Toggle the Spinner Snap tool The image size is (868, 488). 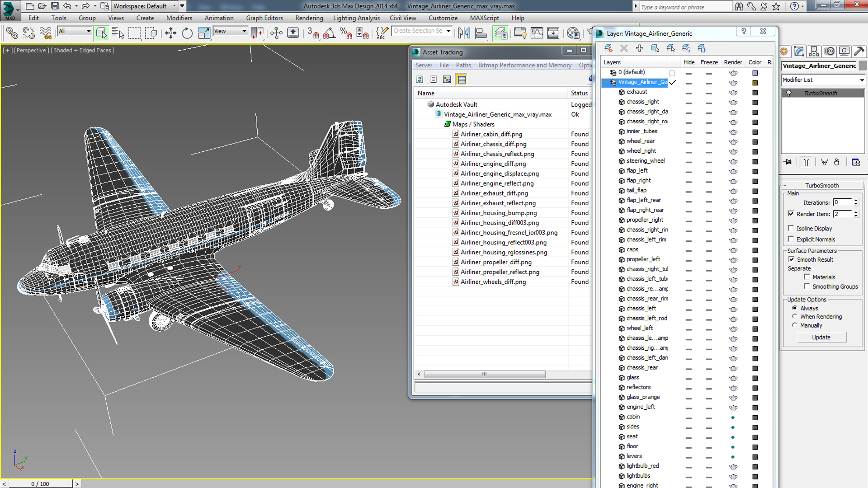[x=363, y=33]
